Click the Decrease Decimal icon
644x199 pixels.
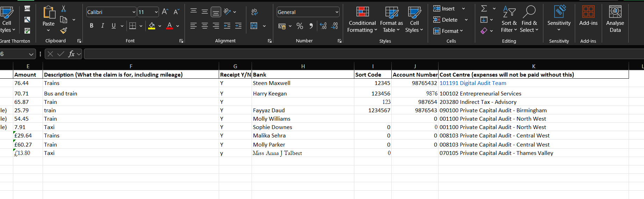pos(334,26)
